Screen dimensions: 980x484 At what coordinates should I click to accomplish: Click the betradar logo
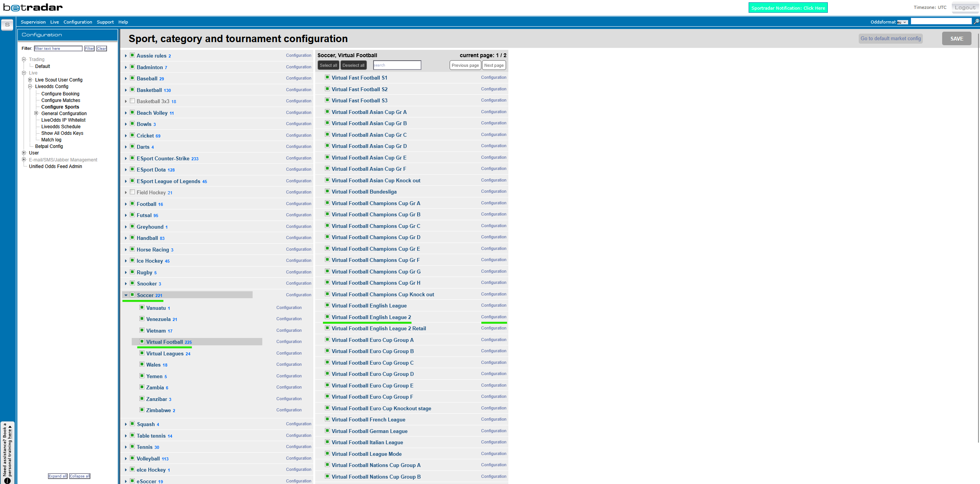pos(33,7)
